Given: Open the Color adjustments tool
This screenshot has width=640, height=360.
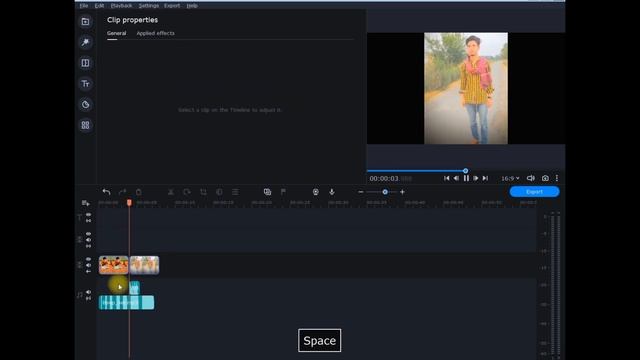Looking at the screenshot, I should click(219, 192).
